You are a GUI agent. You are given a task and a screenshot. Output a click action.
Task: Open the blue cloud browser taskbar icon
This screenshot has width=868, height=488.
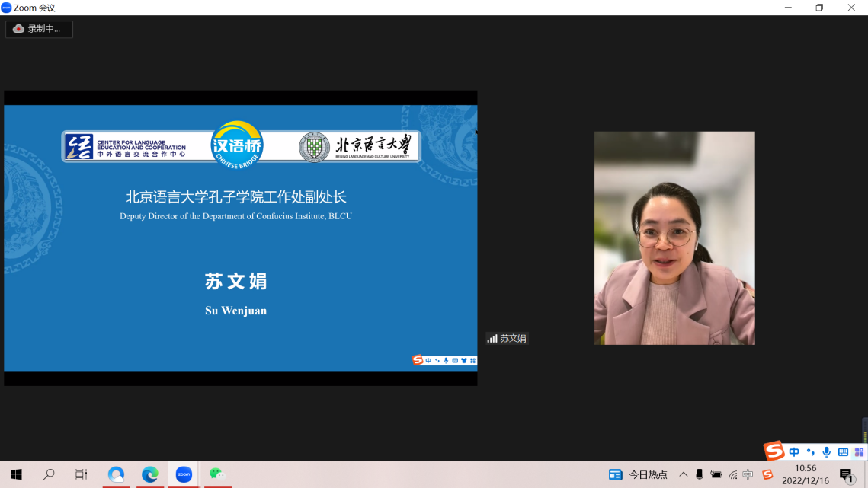(x=116, y=474)
